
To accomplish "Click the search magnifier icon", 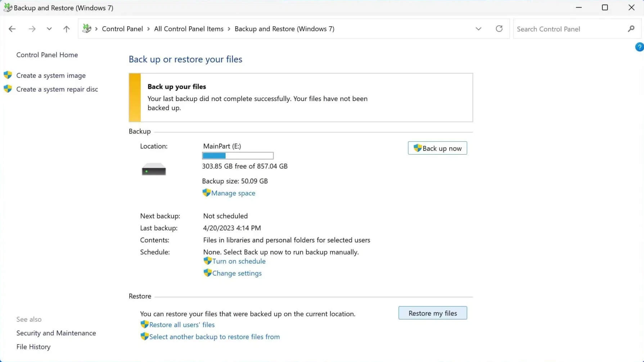I will tap(631, 29).
